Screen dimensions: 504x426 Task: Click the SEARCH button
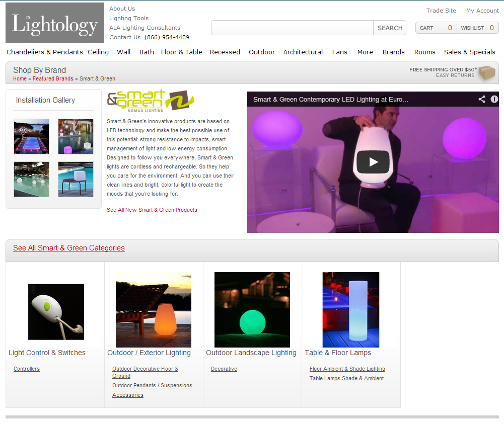point(390,28)
